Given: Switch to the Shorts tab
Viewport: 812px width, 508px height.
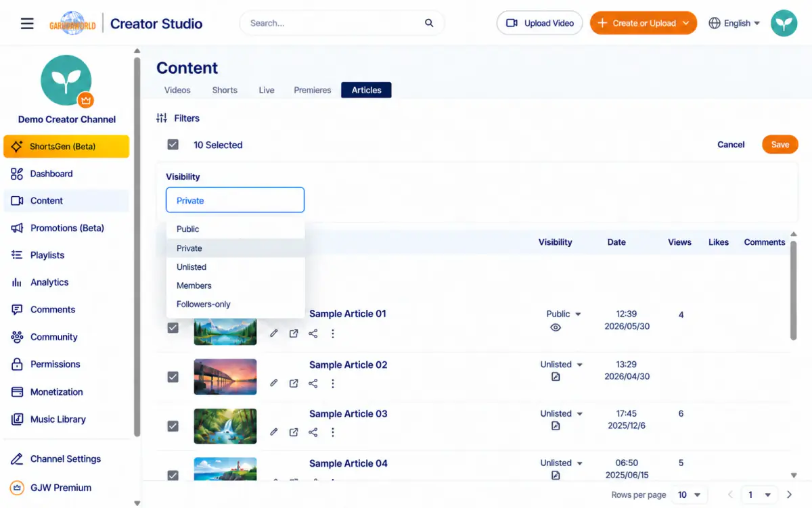Looking at the screenshot, I should pyautogui.click(x=225, y=90).
